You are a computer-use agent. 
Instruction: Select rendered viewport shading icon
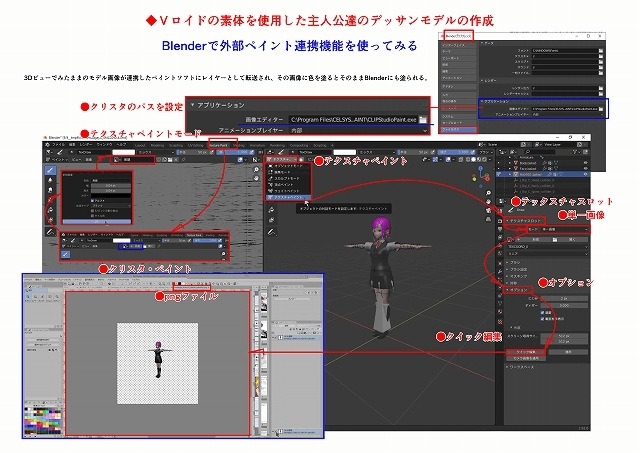[485, 160]
